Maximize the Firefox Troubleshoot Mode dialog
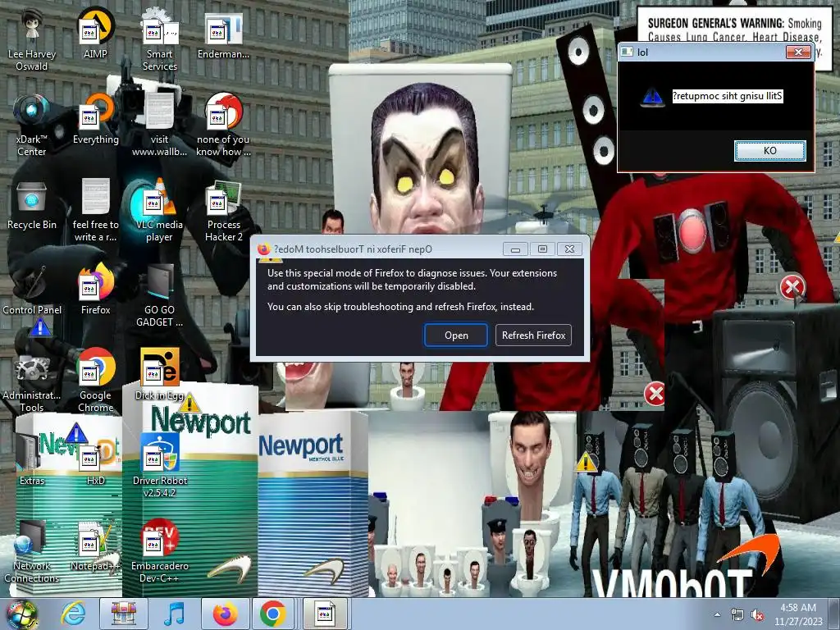The image size is (840, 630). (x=542, y=249)
